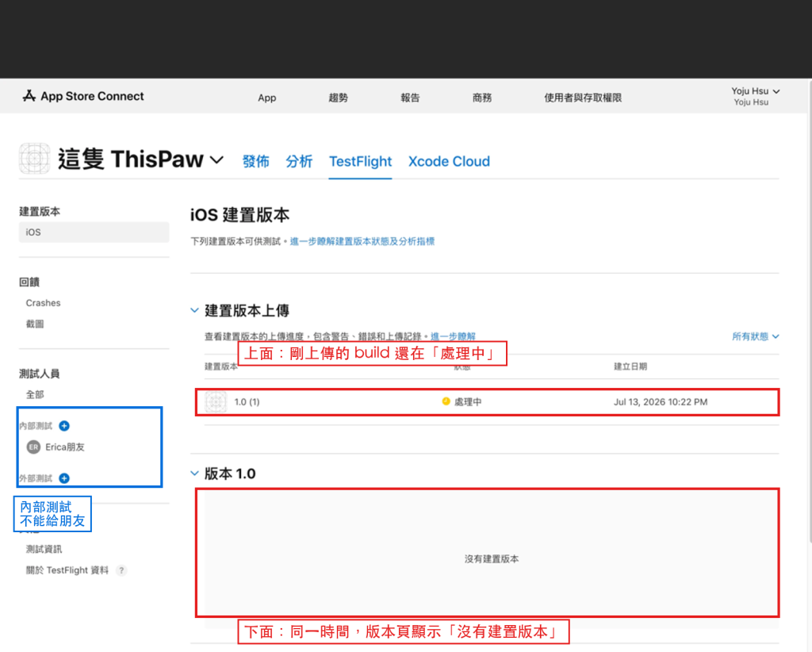
Task: Open the 進一步瞭解 link under 建置版本上傳
Action: pos(453,336)
